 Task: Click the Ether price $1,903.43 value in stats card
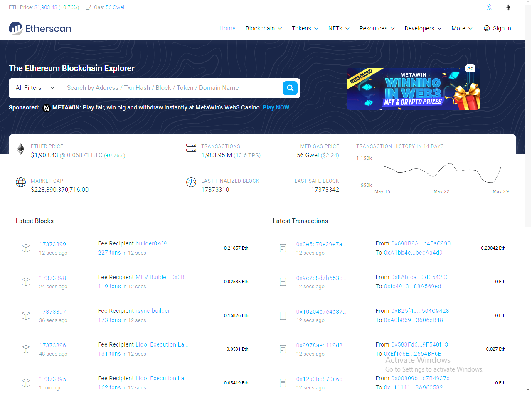click(x=44, y=155)
